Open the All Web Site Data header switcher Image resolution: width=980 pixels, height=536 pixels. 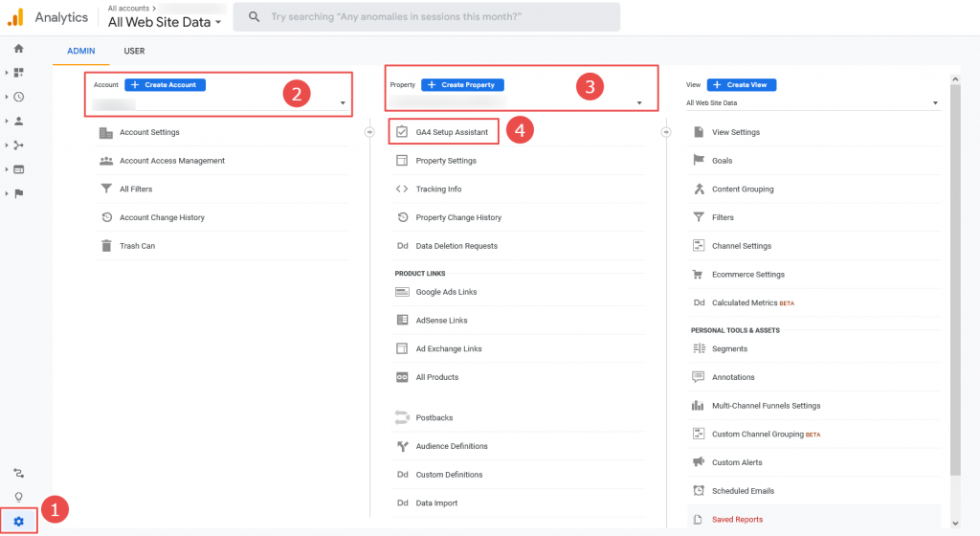(165, 22)
